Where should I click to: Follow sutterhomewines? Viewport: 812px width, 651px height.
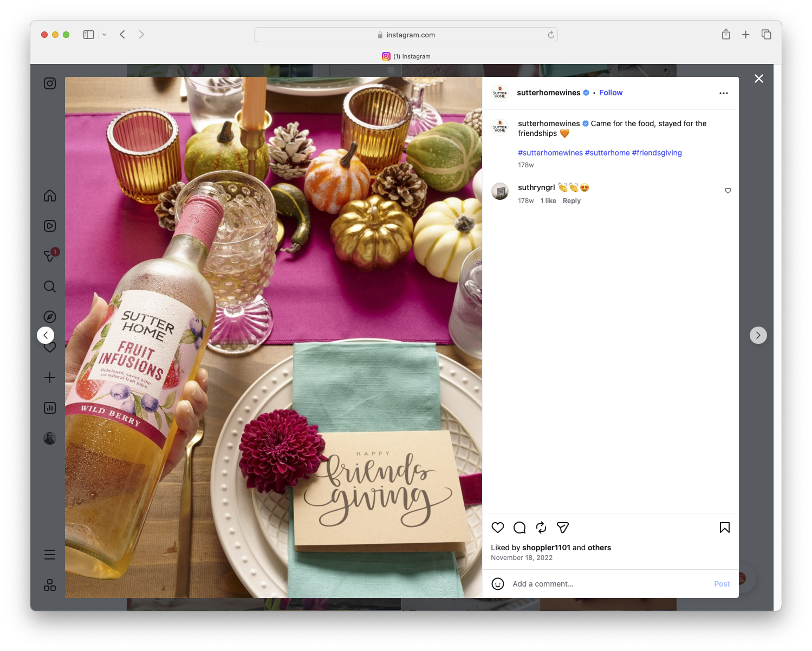610,93
